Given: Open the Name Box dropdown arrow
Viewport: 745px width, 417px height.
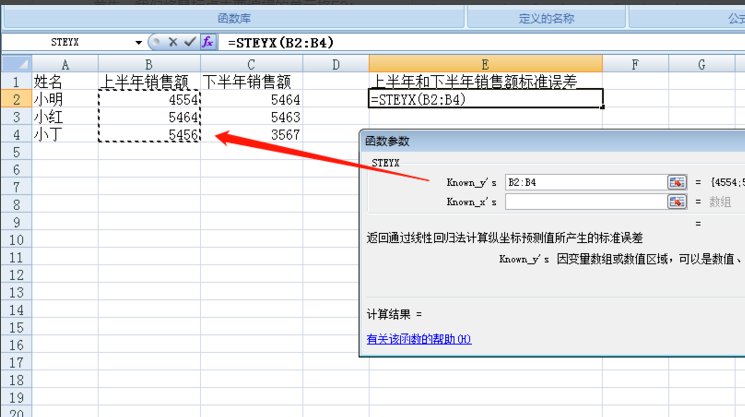Looking at the screenshot, I should [x=138, y=43].
